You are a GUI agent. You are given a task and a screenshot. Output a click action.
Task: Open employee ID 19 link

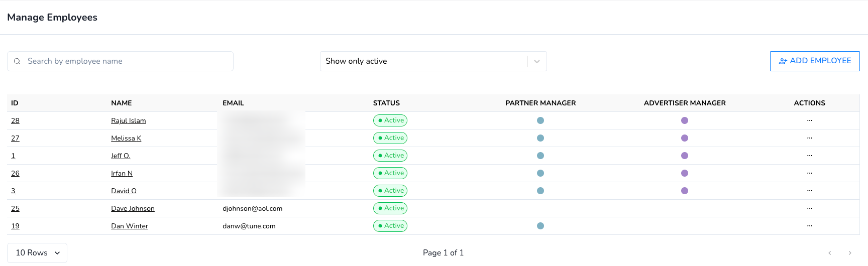[x=15, y=226]
